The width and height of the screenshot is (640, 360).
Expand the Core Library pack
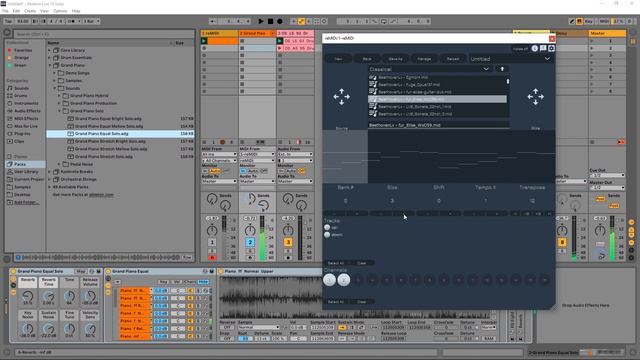point(50,50)
